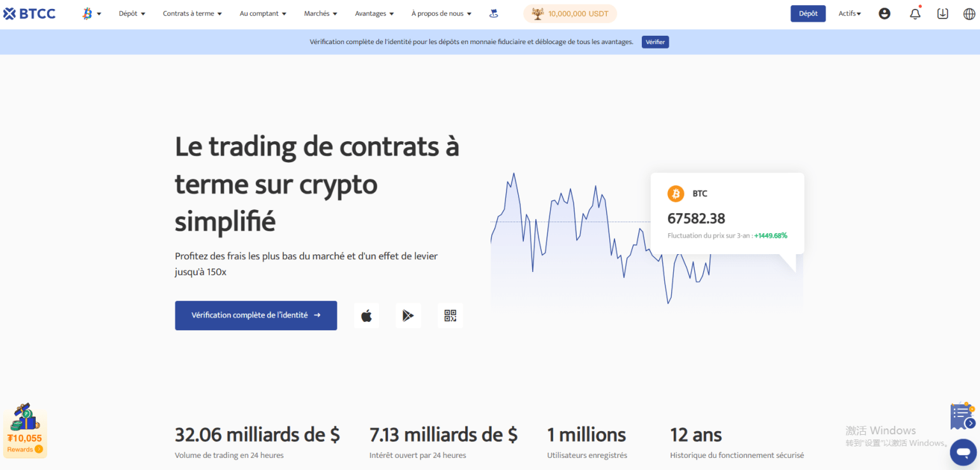This screenshot has width=980, height=470.
Task: Click the blue hat icon in the navbar
Action: [494, 13]
